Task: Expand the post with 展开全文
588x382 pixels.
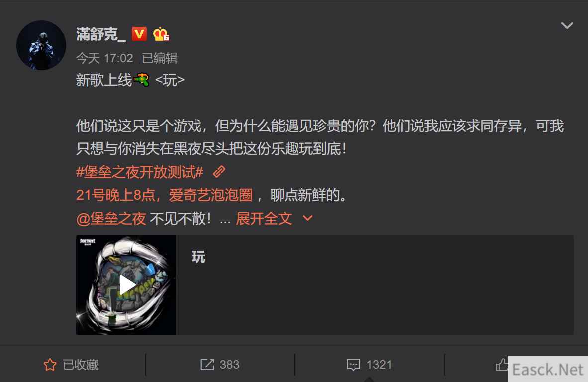Action: coord(264,219)
